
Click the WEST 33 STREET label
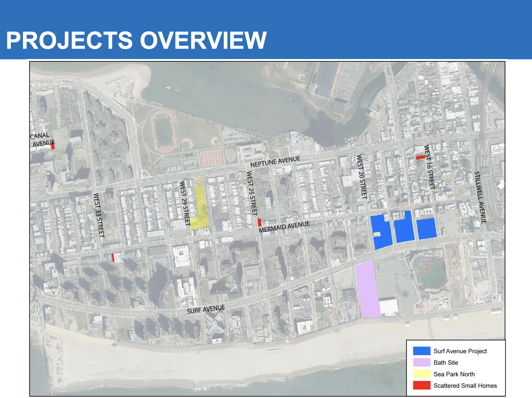99,215
